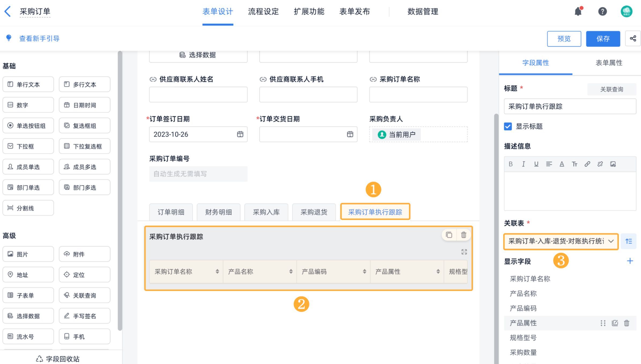
Task: Click the sort icon beside the 关联表 dropdown
Action: click(x=628, y=241)
